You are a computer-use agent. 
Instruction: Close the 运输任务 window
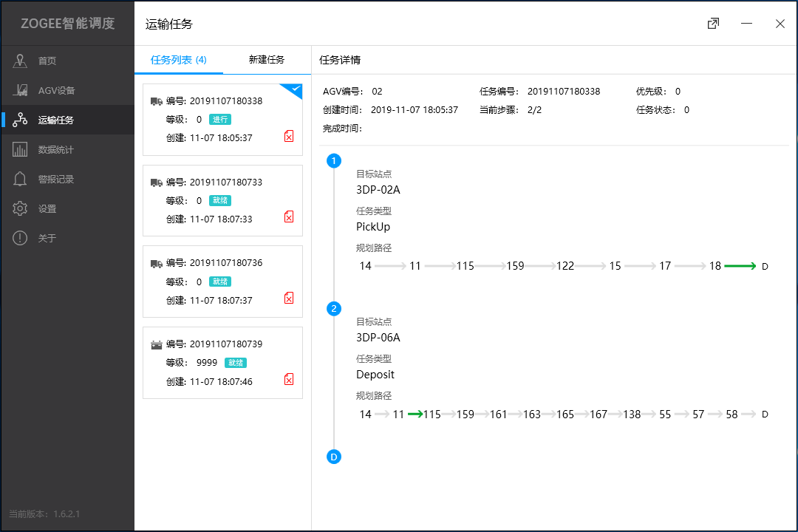780,24
